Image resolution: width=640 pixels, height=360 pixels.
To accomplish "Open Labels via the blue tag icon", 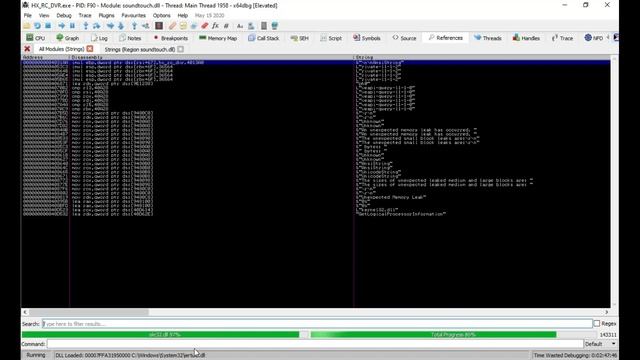I will pyautogui.click(x=194, y=26).
